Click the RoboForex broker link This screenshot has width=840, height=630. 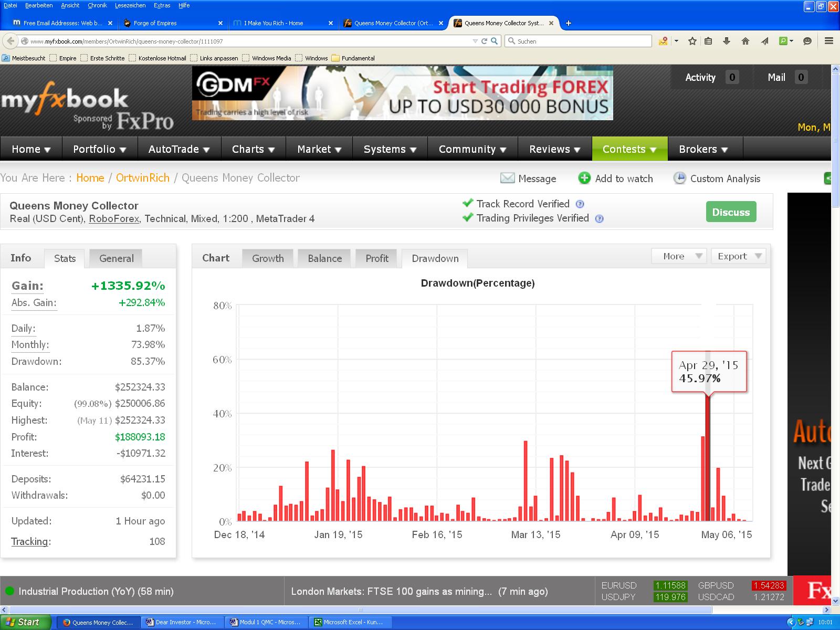coord(114,219)
